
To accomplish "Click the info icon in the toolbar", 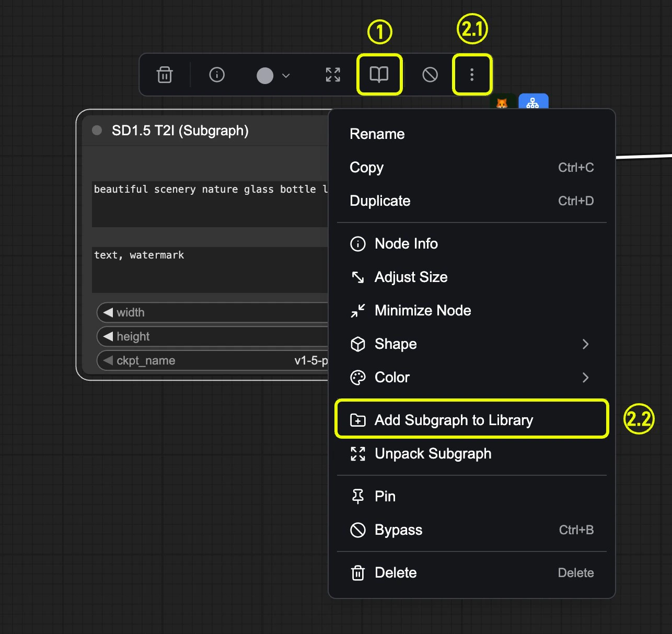I will click(217, 75).
